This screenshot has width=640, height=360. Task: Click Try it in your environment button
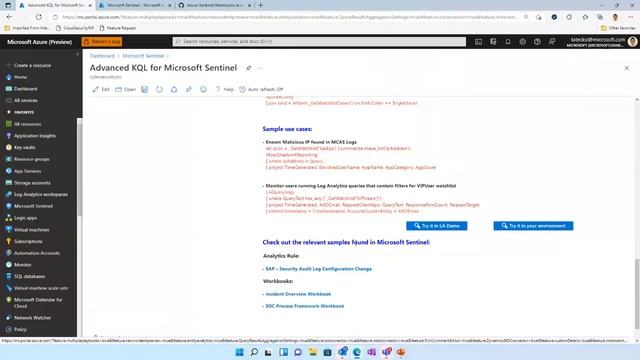click(x=533, y=226)
